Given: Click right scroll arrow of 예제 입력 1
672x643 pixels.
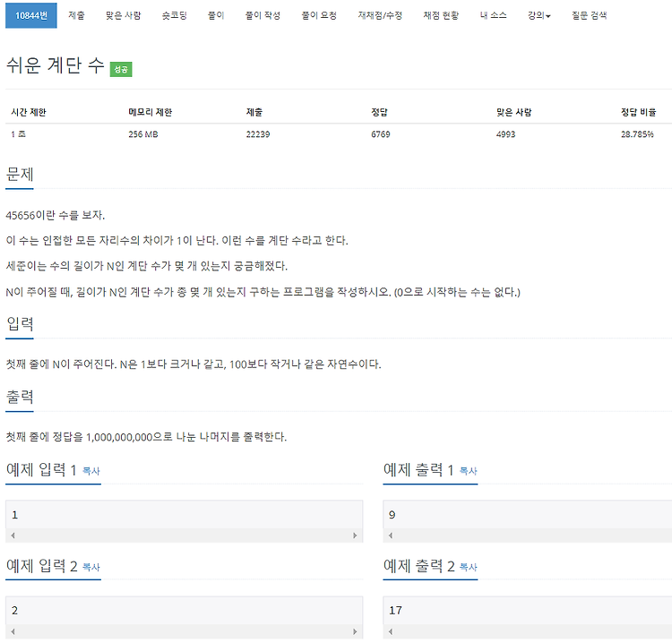Looking at the screenshot, I should [355, 536].
